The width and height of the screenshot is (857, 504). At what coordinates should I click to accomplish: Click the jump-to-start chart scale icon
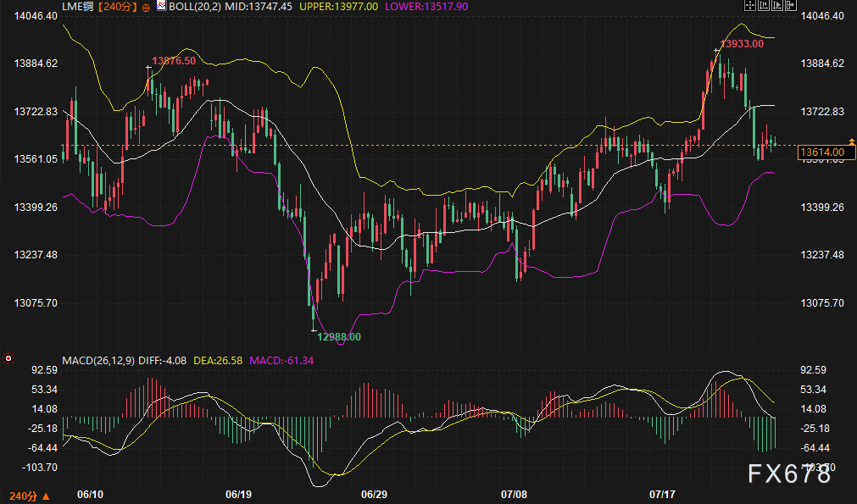(x=764, y=5)
